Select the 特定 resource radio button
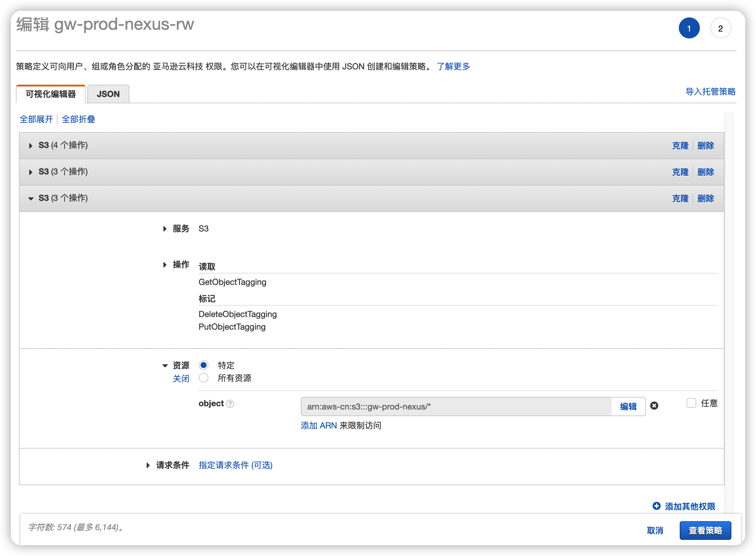The width and height of the screenshot is (756, 556). (204, 365)
